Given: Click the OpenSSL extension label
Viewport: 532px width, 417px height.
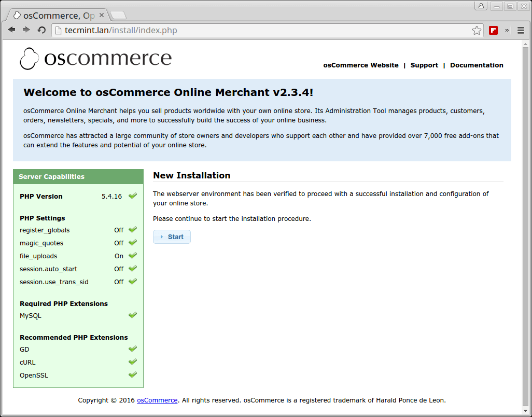Looking at the screenshot, I should 34,376.
